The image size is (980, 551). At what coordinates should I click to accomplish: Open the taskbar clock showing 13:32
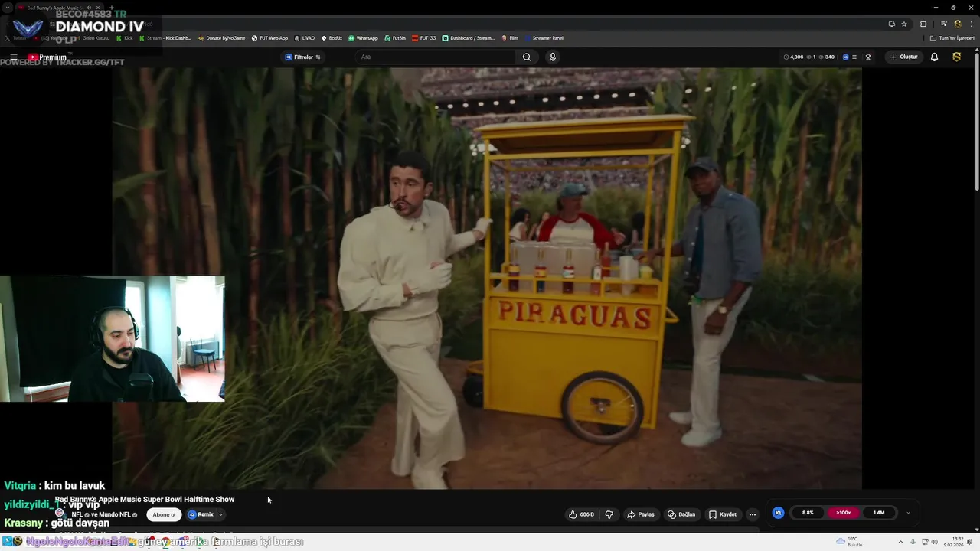point(954,542)
